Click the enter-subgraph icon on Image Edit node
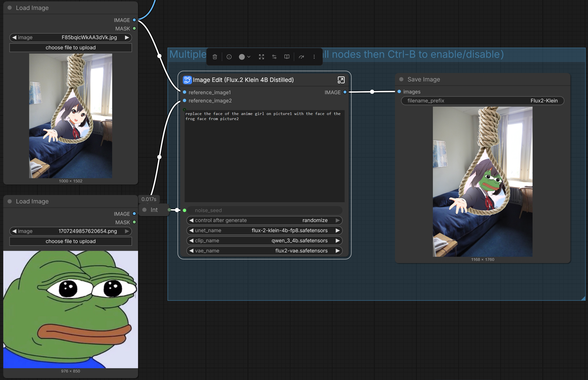Image resolution: width=588 pixels, height=380 pixels. [341, 80]
